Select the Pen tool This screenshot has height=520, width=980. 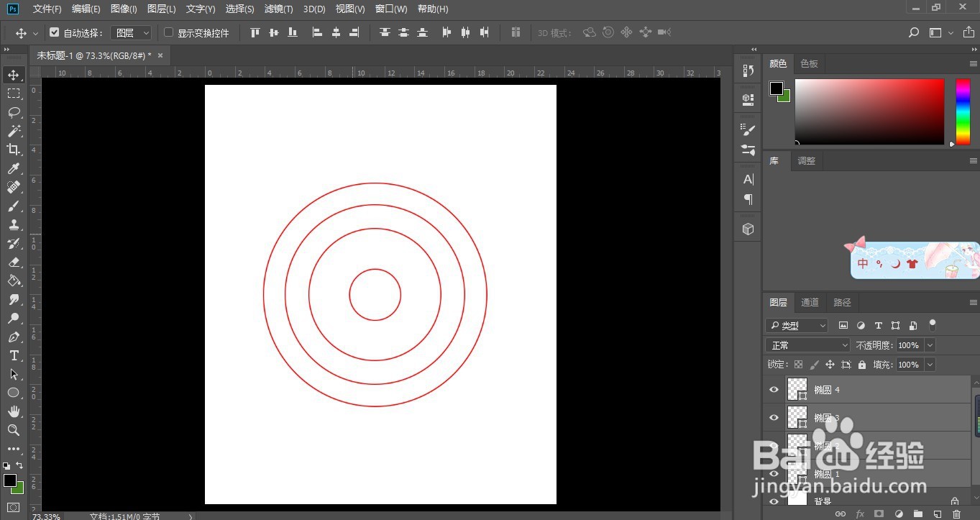[x=14, y=337]
